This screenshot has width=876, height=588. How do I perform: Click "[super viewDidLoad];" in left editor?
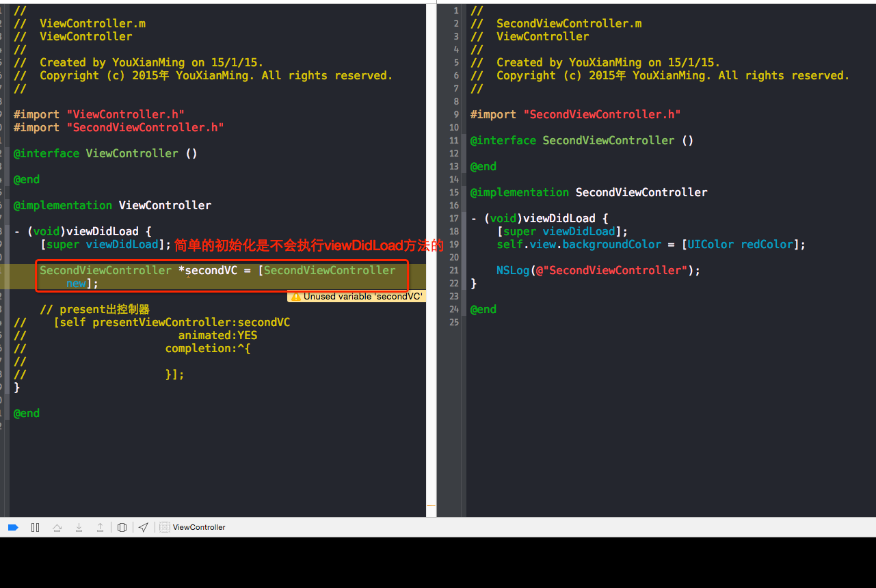point(105,244)
